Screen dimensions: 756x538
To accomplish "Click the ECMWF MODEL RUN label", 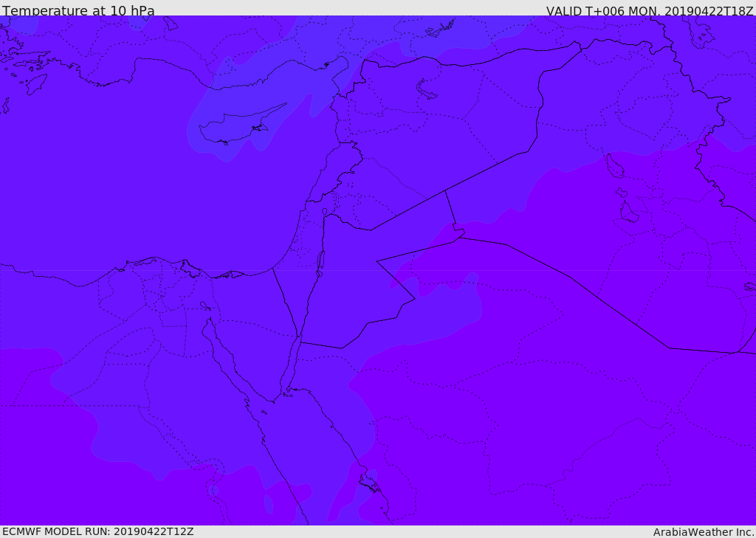I will point(97,531).
